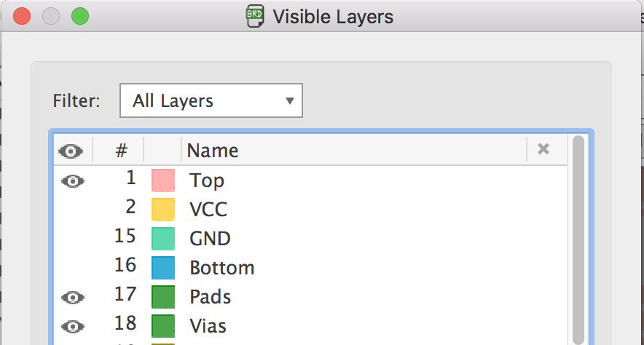Viewport: 644px width, 345px height.
Task: Click the eye icon column header
Action: click(71, 151)
